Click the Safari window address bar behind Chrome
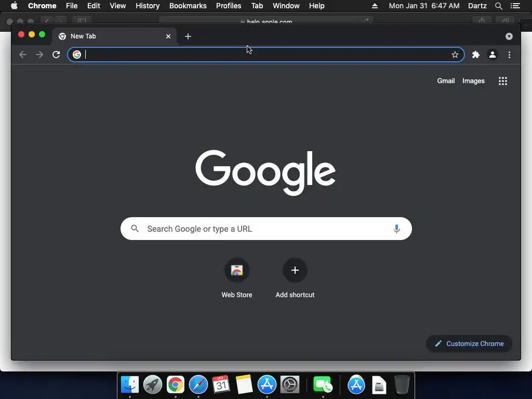The height and width of the screenshot is (399, 532). pyautogui.click(x=266, y=21)
